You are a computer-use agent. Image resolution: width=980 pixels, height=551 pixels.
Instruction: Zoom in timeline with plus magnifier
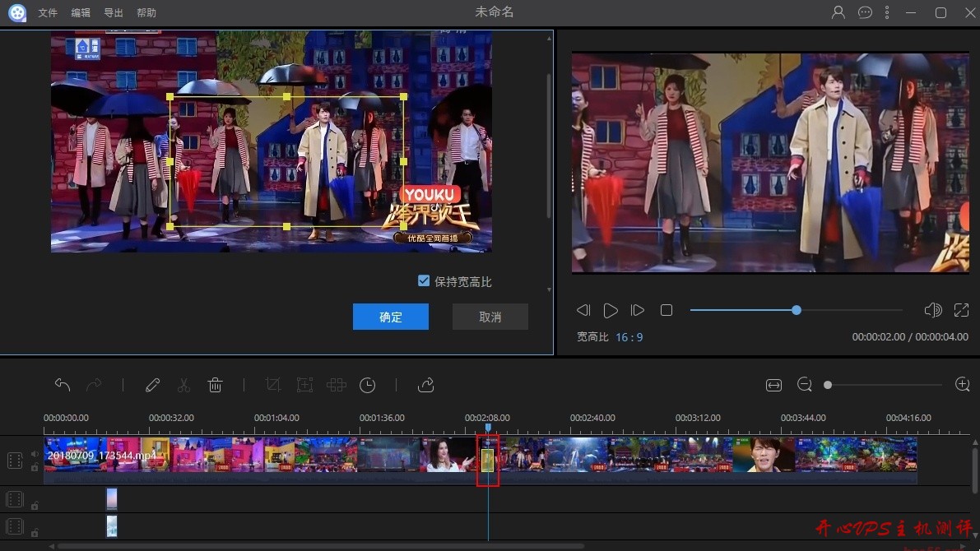(x=962, y=385)
